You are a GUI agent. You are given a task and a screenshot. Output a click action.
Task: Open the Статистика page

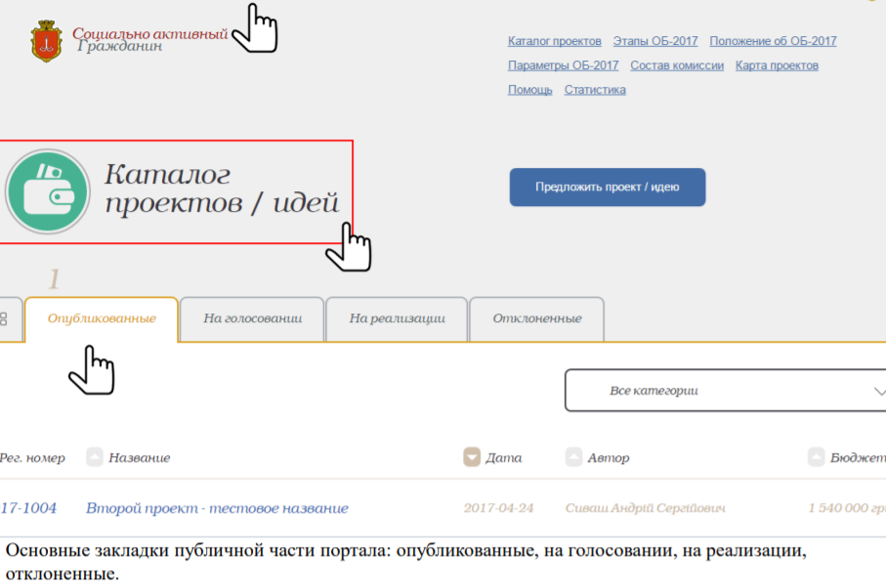(x=594, y=88)
